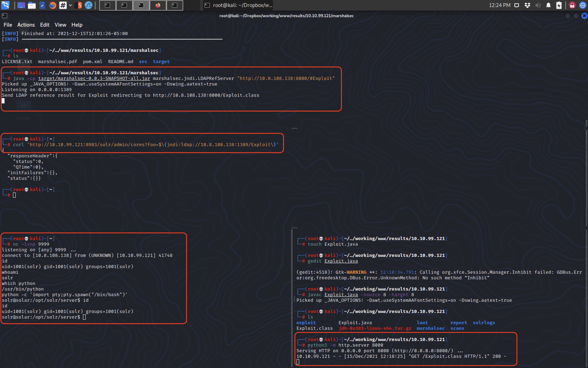Click the 'Finished at' INFO line

click(65, 34)
